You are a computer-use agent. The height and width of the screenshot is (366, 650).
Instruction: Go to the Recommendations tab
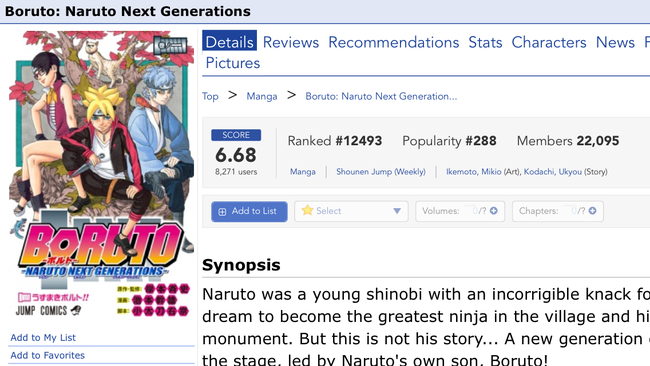[393, 42]
